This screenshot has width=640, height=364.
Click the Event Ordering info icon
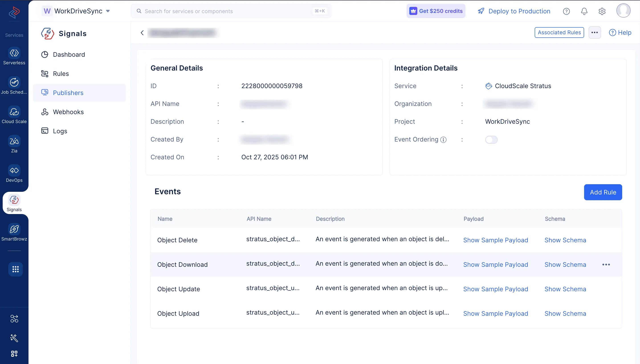coord(443,140)
